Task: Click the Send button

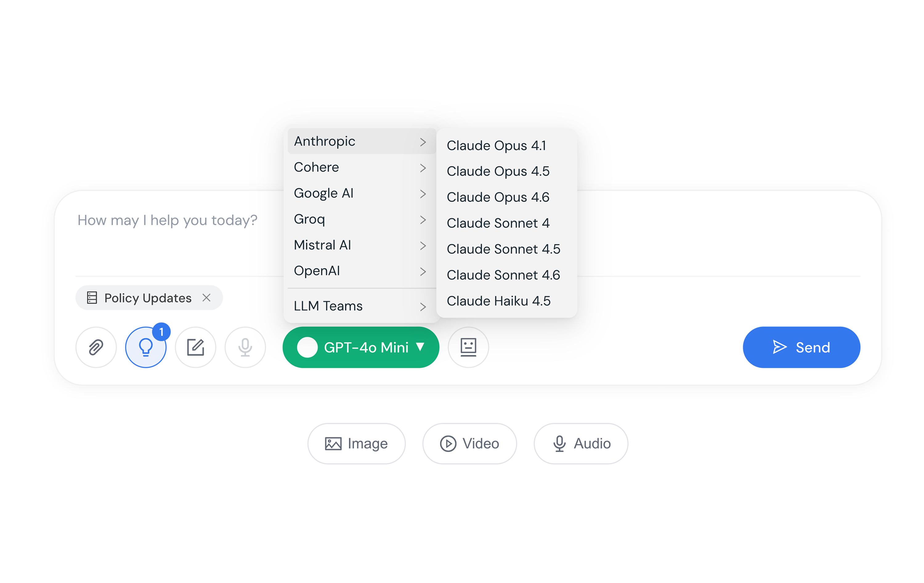Action: tap(801, 347)
